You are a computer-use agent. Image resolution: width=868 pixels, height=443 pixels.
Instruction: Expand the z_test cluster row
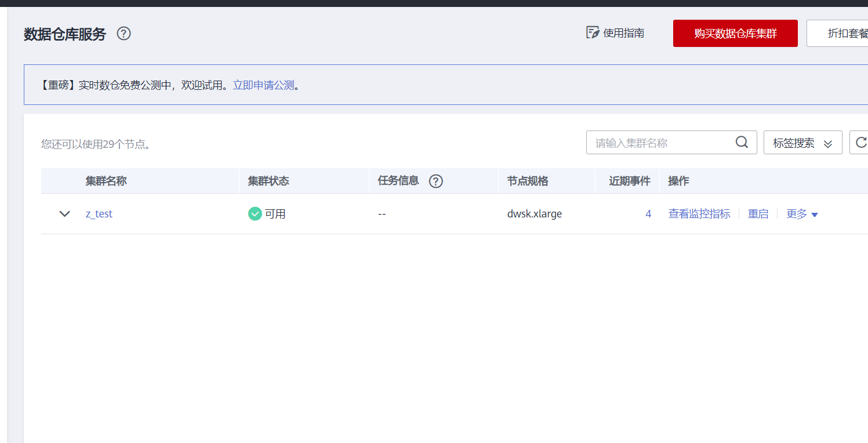pos(64,214)
